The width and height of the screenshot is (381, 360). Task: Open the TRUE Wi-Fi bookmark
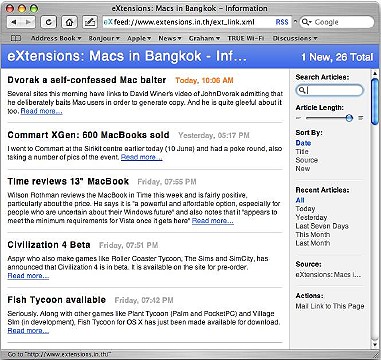(x=246, y=38)
